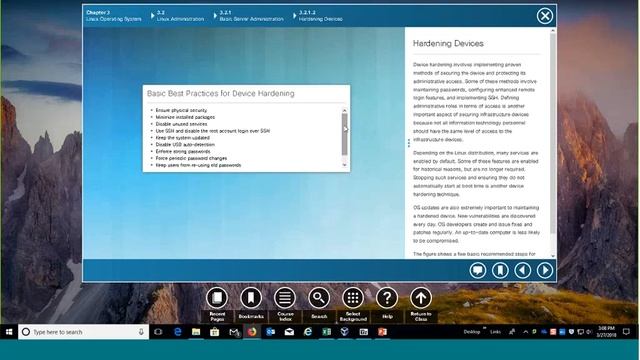
Task: Click scroll down arrow of text panel
Action: [x=553, y=256]
